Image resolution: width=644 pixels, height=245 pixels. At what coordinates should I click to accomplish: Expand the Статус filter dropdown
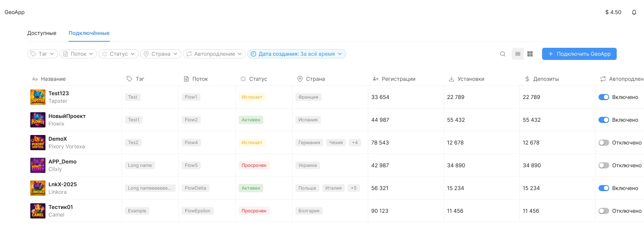119,54
